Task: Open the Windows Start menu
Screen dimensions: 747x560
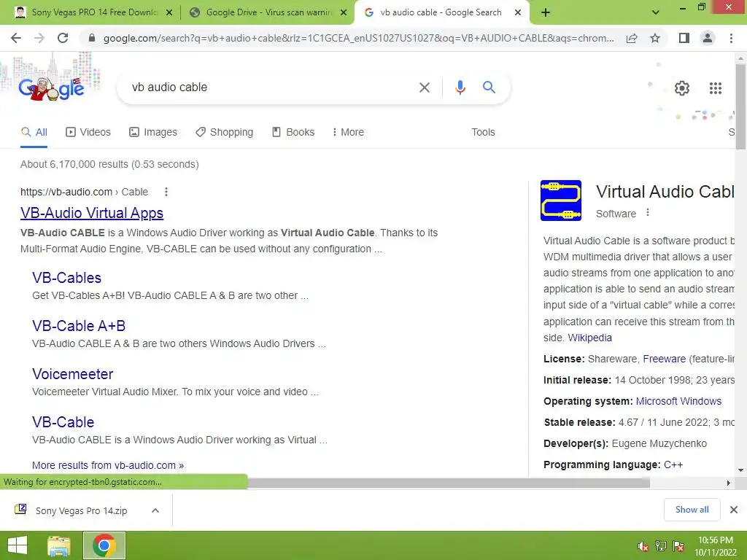Action: pos(18,545)
